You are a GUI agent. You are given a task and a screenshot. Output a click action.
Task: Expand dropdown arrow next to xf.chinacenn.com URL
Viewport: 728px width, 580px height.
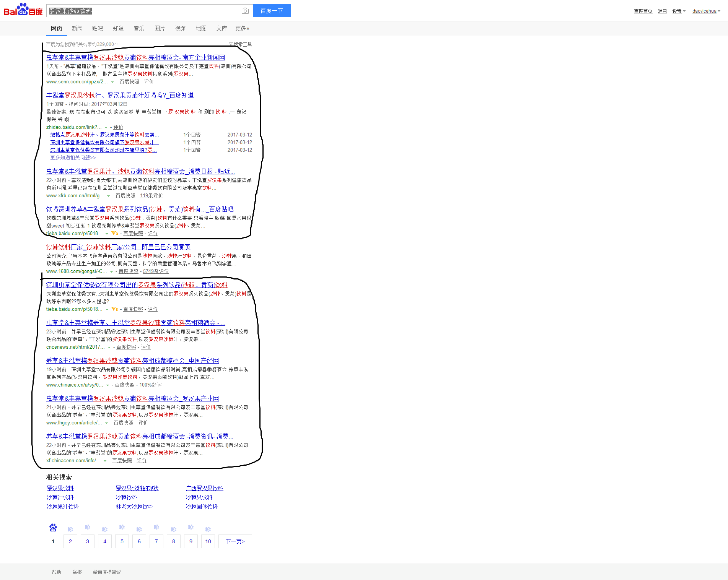click(x=105, y=461)
